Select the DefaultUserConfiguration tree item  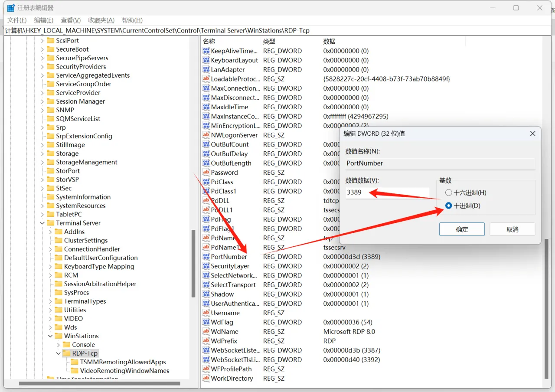coord(101,258)
